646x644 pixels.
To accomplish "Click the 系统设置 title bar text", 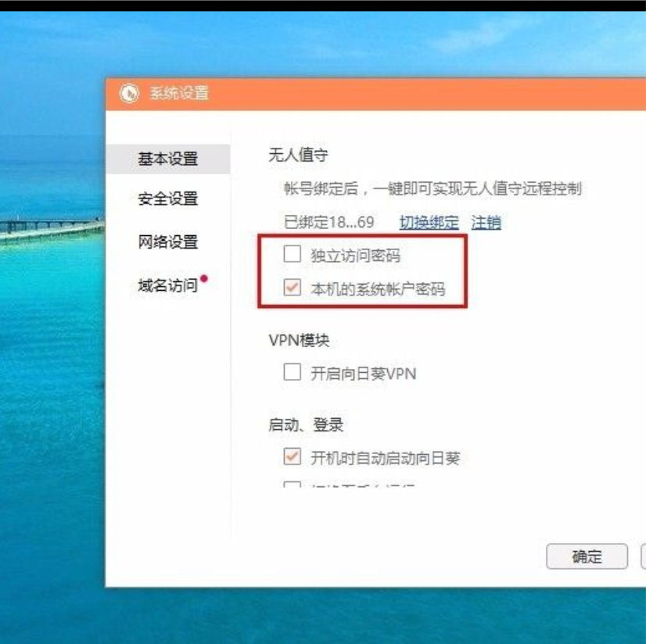I will (179, 93).
